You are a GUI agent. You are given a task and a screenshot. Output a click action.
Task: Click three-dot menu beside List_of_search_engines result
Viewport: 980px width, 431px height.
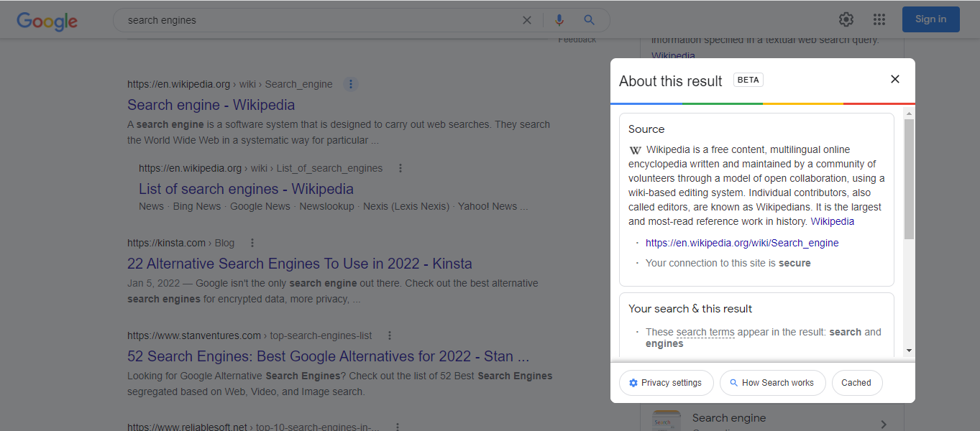tap(400, 168)
